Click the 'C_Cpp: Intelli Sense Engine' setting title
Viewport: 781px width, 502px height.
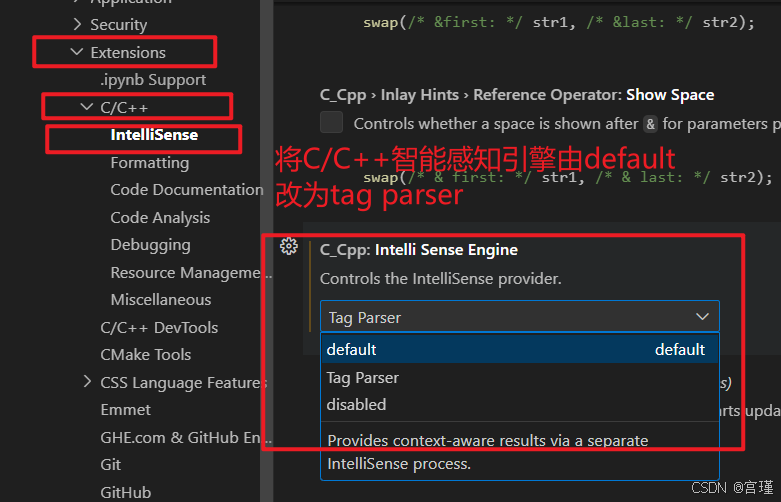tap(418, 250)
